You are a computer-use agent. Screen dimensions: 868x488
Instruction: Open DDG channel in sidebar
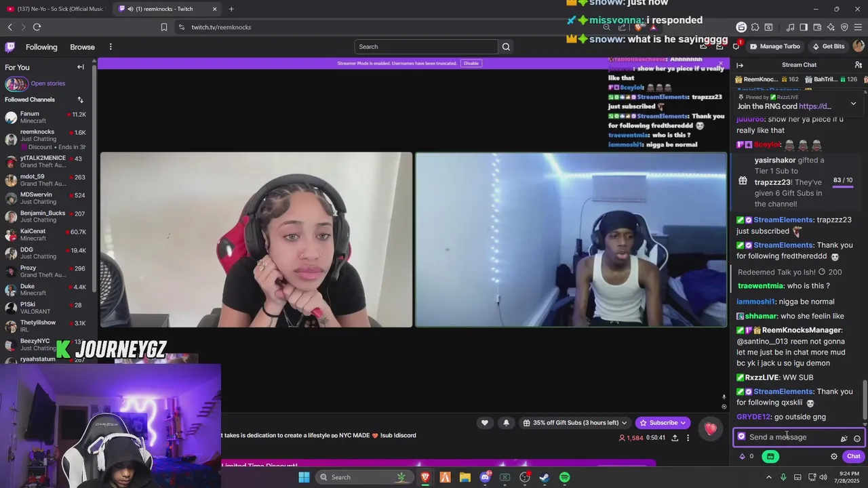click(x=46, y=253)
